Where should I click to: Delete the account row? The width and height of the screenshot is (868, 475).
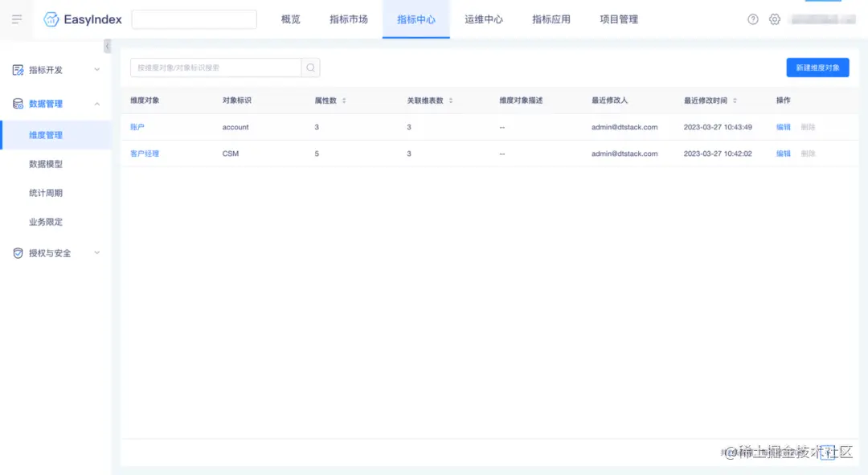808,127
